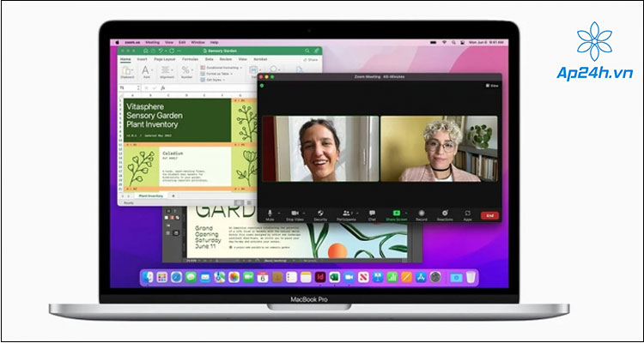Click the red End meeting button
The image size is (644, 343).
(489, 215)
